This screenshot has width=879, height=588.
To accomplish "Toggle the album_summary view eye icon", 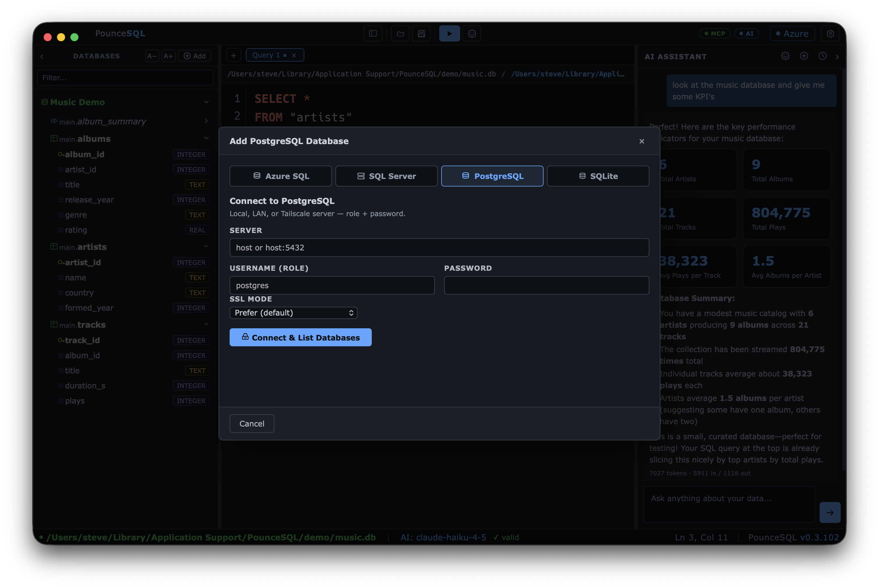I will click(54, 121).
